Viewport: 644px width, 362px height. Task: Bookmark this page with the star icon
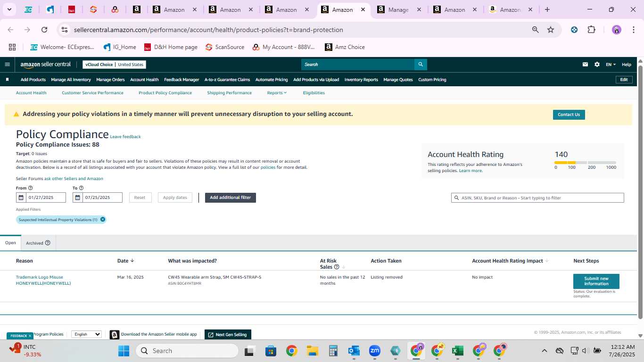coord(551,30)
